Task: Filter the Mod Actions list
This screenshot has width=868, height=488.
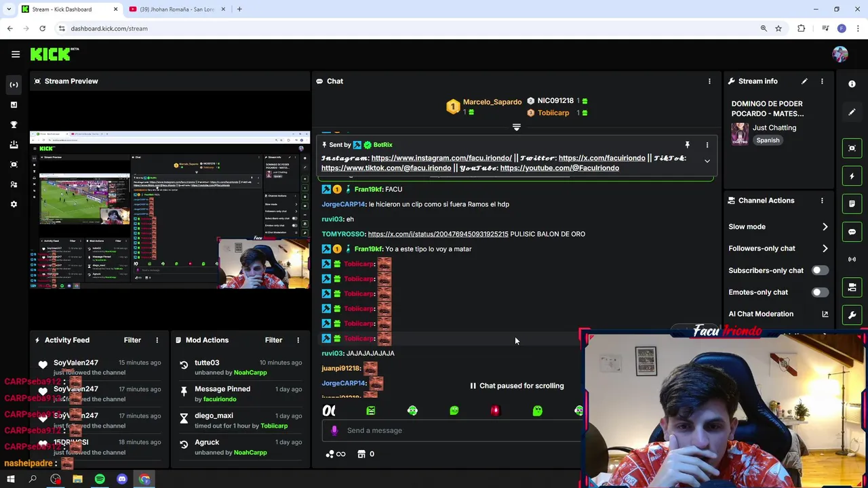Action: [273, 340]
